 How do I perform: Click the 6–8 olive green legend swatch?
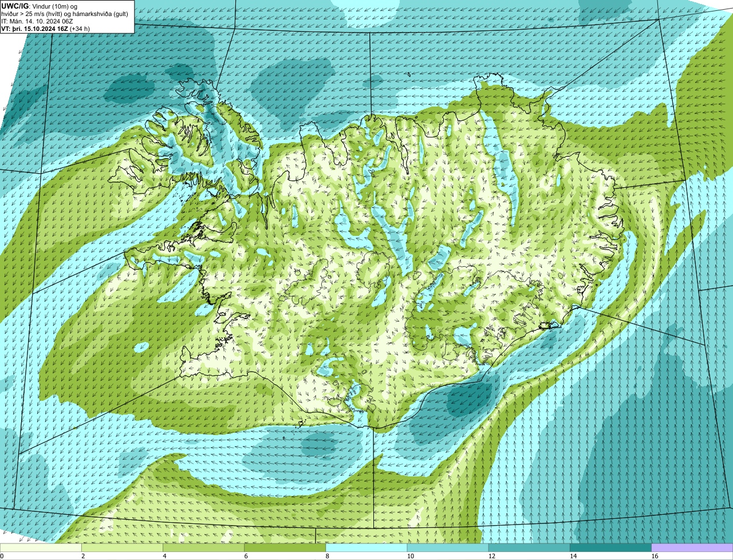(x=285, y=547)
